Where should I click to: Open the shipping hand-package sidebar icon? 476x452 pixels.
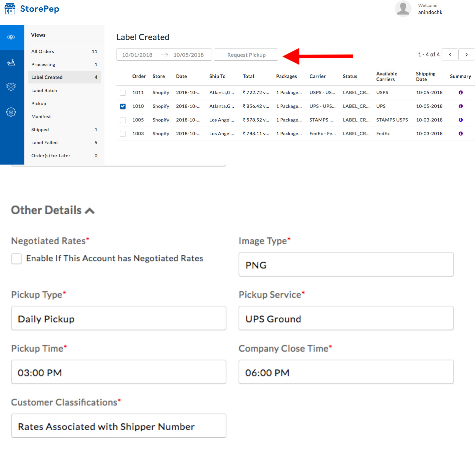11,62
